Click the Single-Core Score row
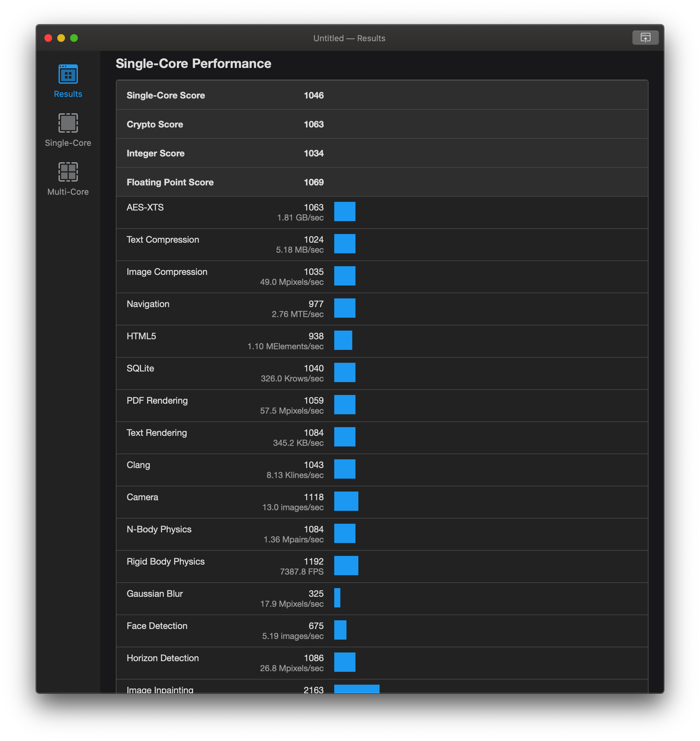Screen dimensions: 700x741 [381, 95]
